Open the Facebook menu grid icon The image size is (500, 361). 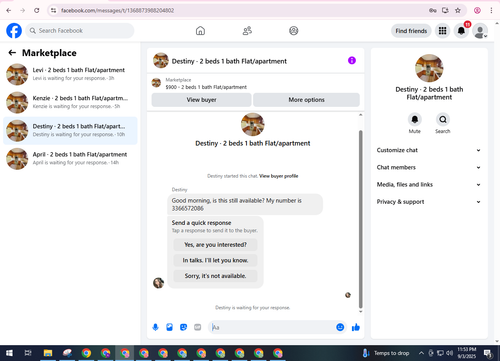442,31
